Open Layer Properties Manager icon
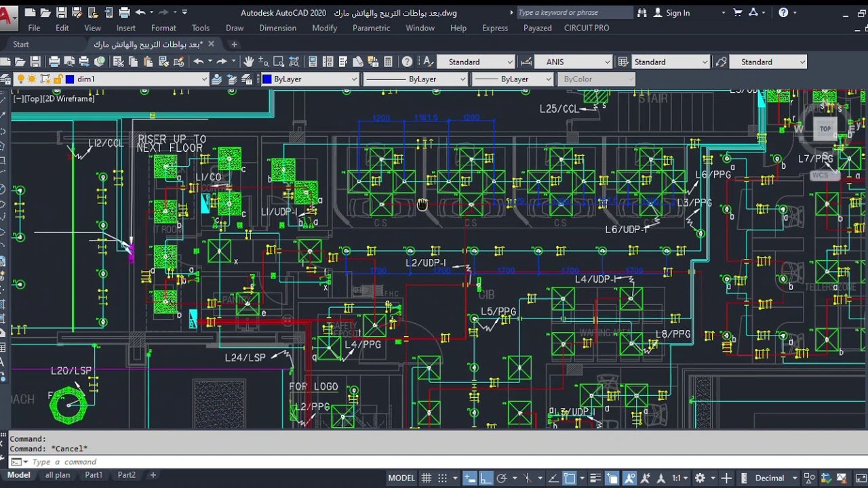The height and width of the screenshot is (488, 868). tap(5, 79)
